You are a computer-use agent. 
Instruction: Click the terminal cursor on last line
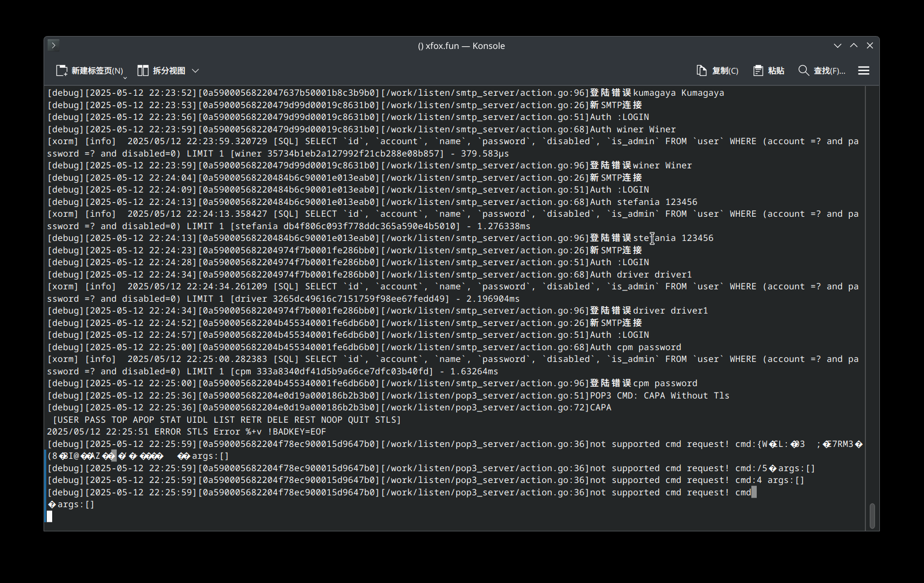click(49, 516)
